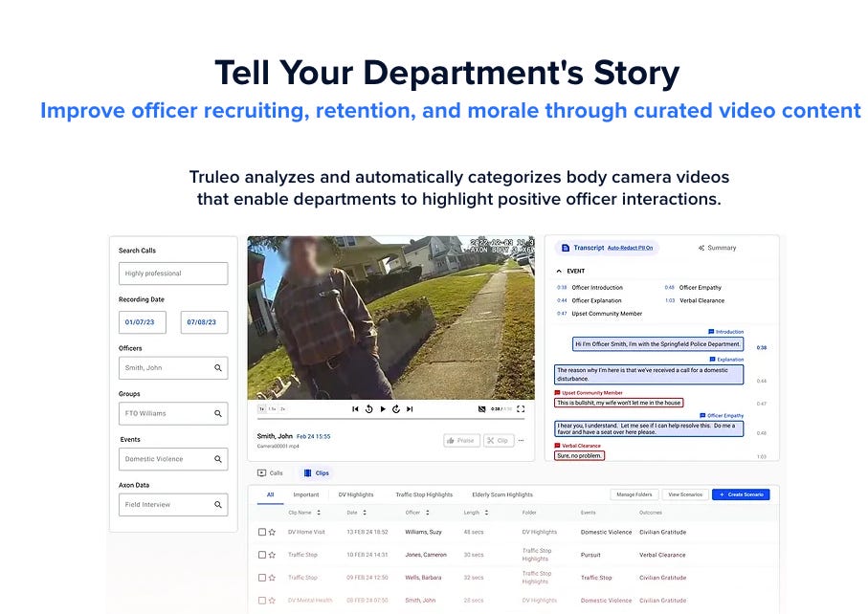This screenshot has width=868, height=614.
Task: Check the Jones, Cameron row checkbox
Action: (x=262, y=555)
